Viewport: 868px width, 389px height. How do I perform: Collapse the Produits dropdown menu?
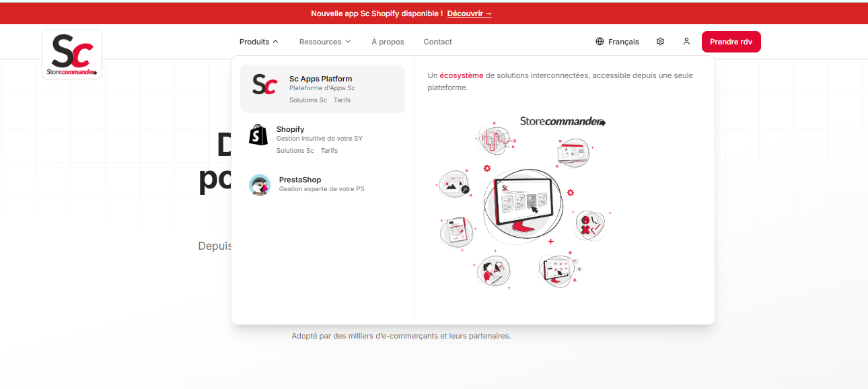(x=258, y=42)
